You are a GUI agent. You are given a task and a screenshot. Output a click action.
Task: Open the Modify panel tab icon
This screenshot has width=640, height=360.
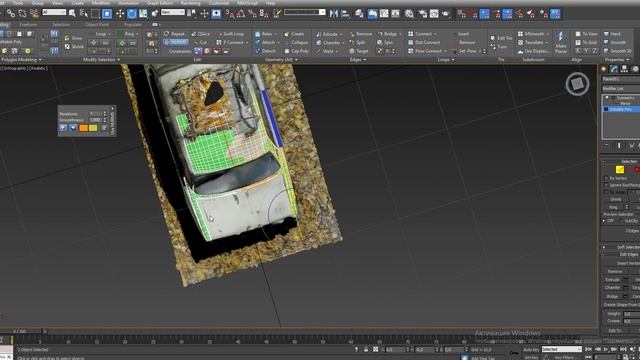(x=614, y=69)
